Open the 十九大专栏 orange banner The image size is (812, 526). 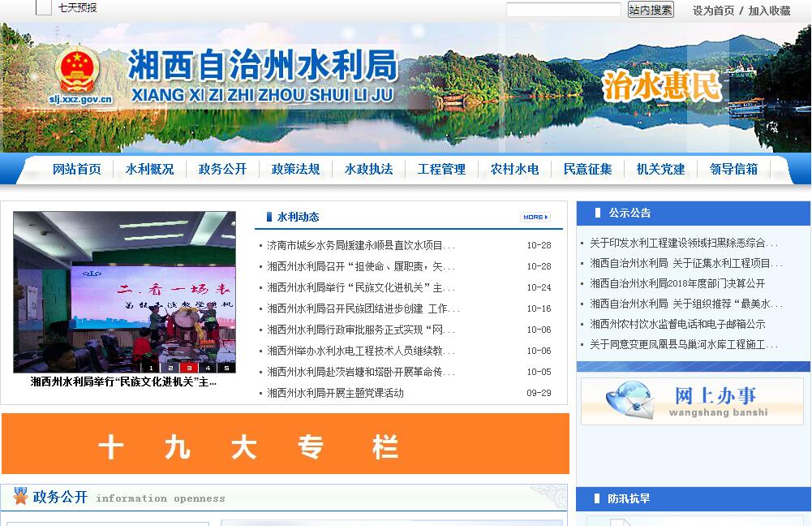pyautogui.click(x=286, y=444)
